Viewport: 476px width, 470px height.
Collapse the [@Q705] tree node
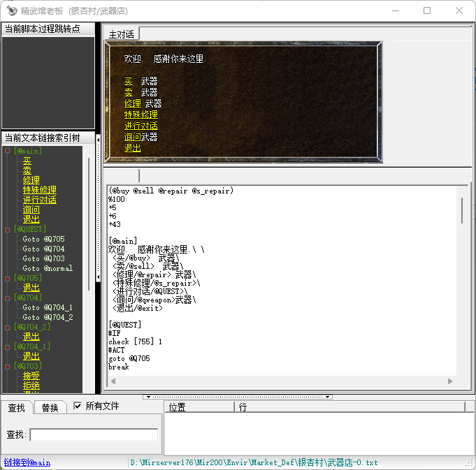pos(8,279)
